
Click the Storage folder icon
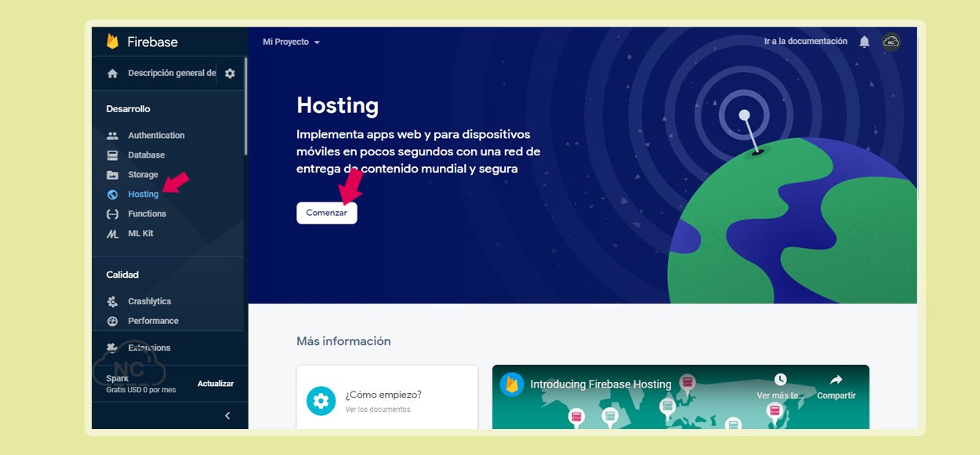[112, 174]
